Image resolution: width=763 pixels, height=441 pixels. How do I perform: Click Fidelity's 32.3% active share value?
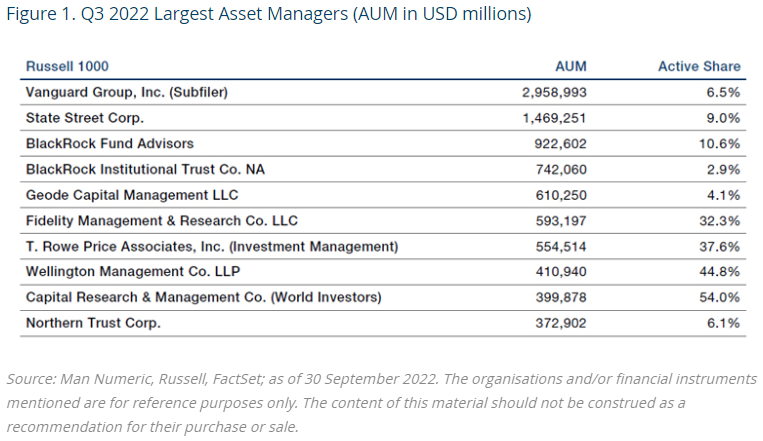[x=718, y=221]
